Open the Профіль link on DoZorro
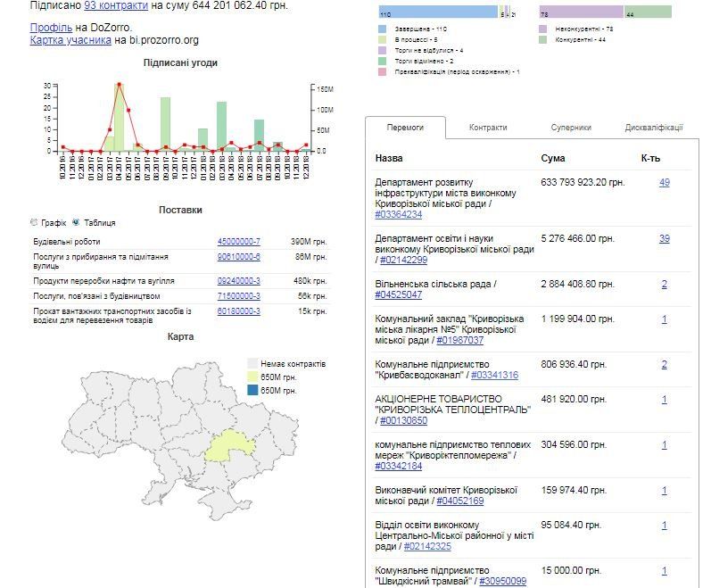711x588 pixels. point(51,27)
